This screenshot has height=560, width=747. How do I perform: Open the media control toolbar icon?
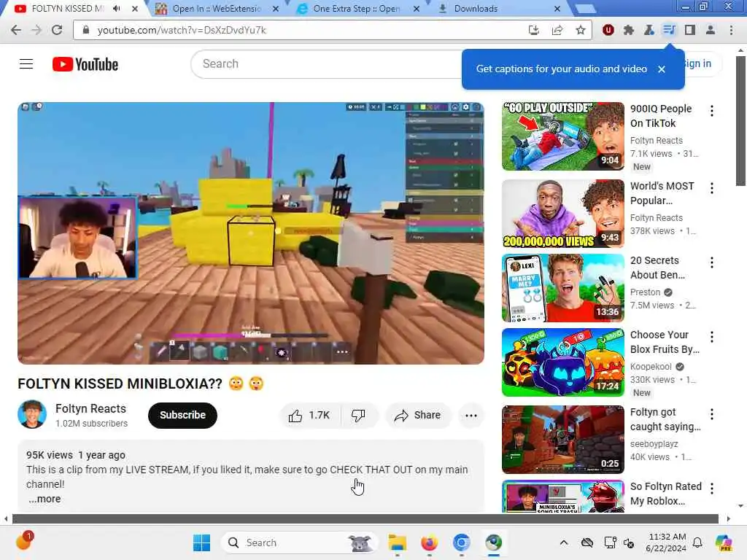click(x=670, y=30)
